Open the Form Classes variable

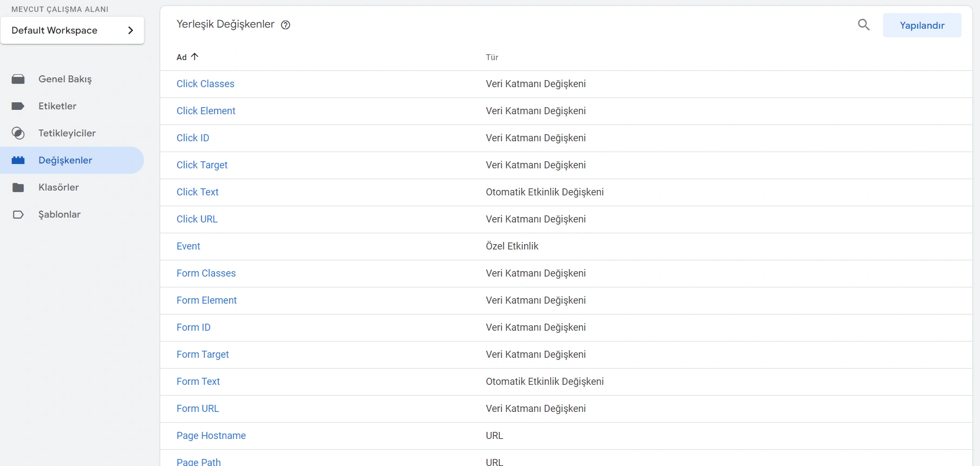[x=206, y=273]
